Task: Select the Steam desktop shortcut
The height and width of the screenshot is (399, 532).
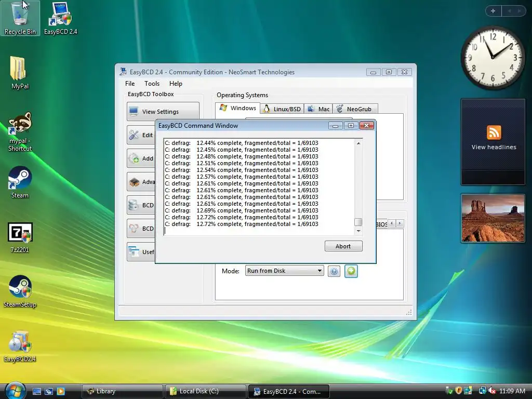Action: 20,182
